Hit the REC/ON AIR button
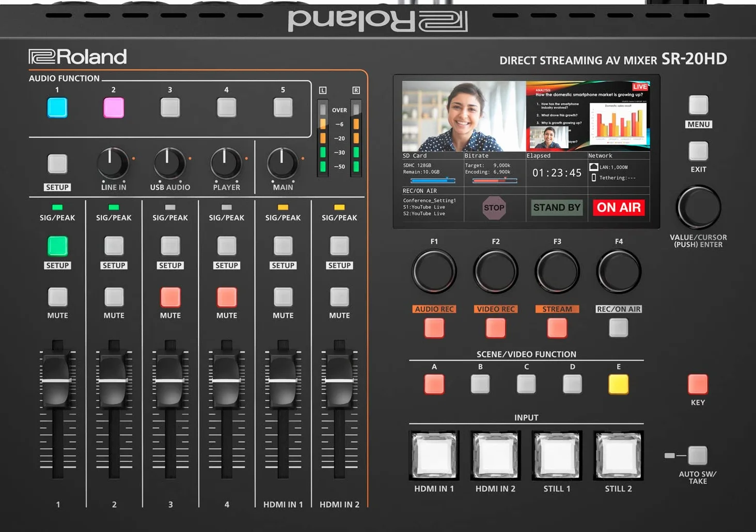Viewport: 756px width, 532px height. point(619,327)
